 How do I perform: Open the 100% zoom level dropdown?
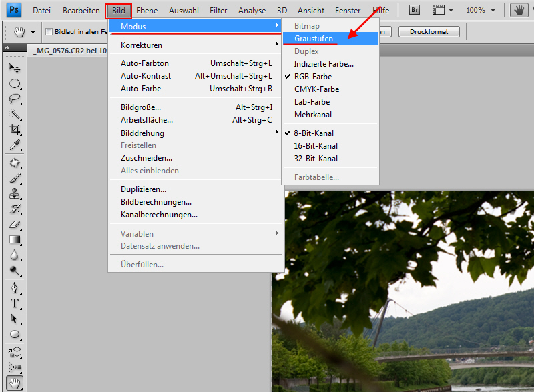[499, 10]
